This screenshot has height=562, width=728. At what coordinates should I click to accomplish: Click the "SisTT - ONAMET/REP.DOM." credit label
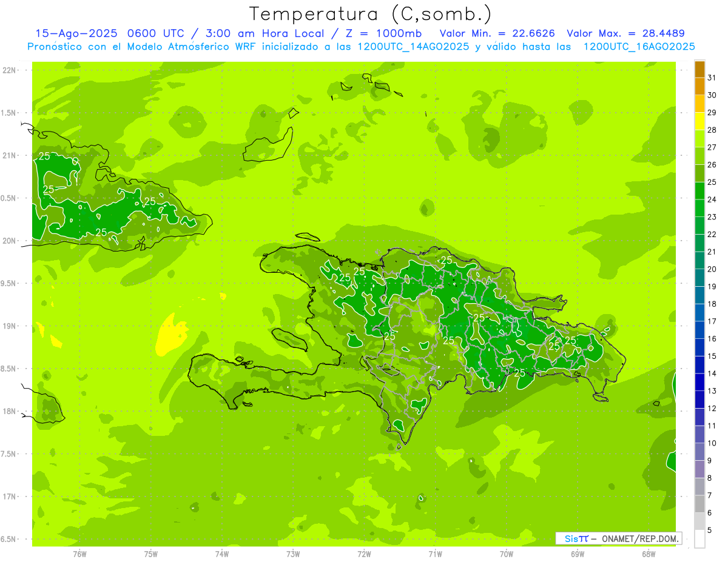[619, 538]
